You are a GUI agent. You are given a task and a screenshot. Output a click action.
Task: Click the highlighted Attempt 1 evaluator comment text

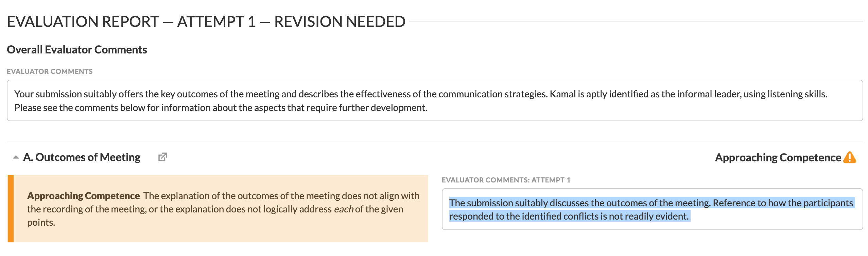650,203
